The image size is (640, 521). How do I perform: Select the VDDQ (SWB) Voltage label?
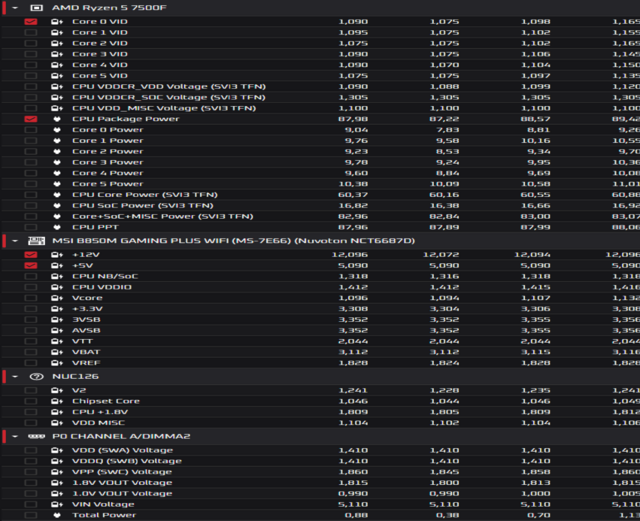[127, 461]
